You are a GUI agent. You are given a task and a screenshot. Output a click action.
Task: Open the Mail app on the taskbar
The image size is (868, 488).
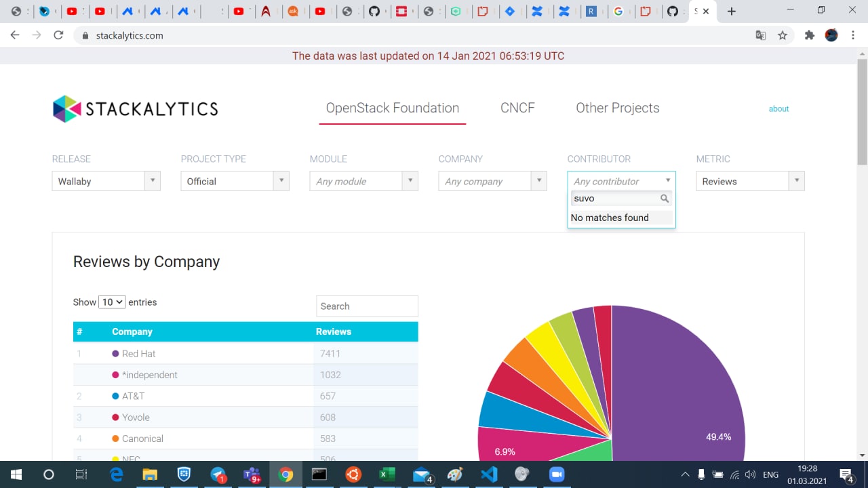click(x=422, y=474)
